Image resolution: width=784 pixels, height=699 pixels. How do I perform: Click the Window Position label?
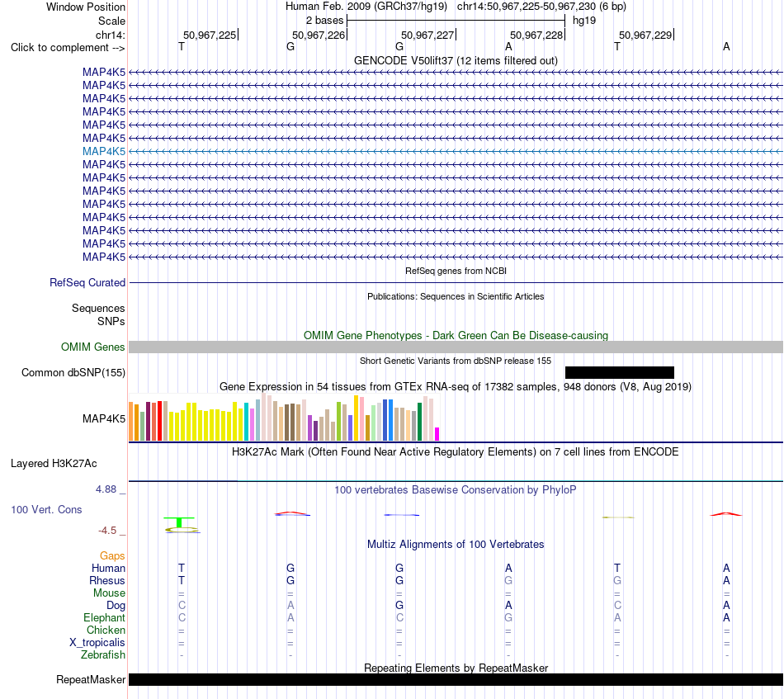click(x=86, y=7)
